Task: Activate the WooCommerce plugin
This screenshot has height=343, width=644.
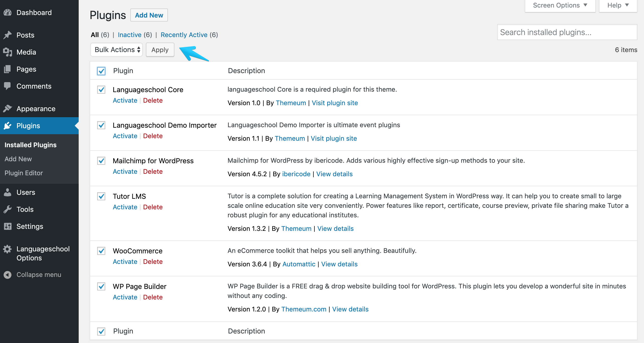Action: 125,262
